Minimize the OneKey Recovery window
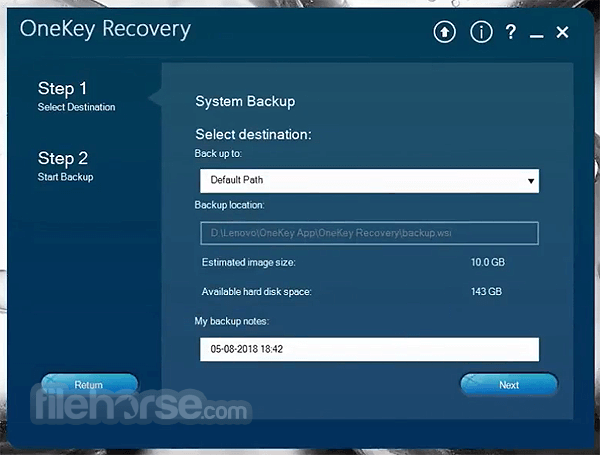 pos(536,36)
